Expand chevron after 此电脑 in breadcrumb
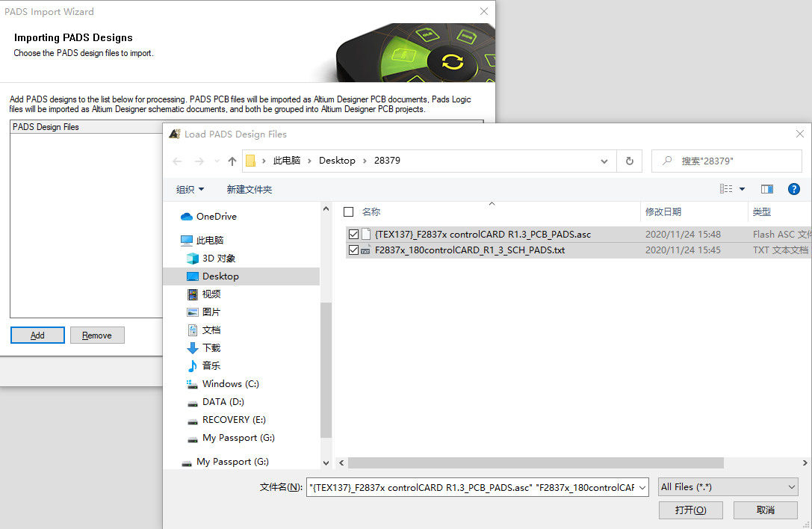Screen dimensions: 812x529 [x=310, y=161]
